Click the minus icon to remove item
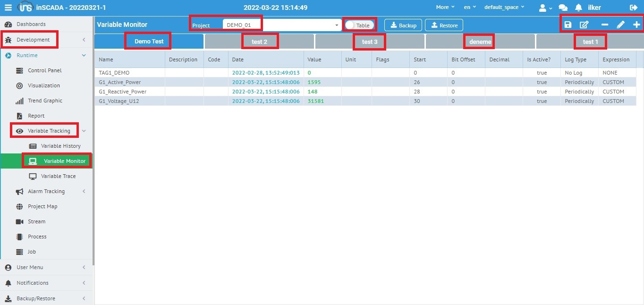The image size is (644, 305). [x=604, y=25]
